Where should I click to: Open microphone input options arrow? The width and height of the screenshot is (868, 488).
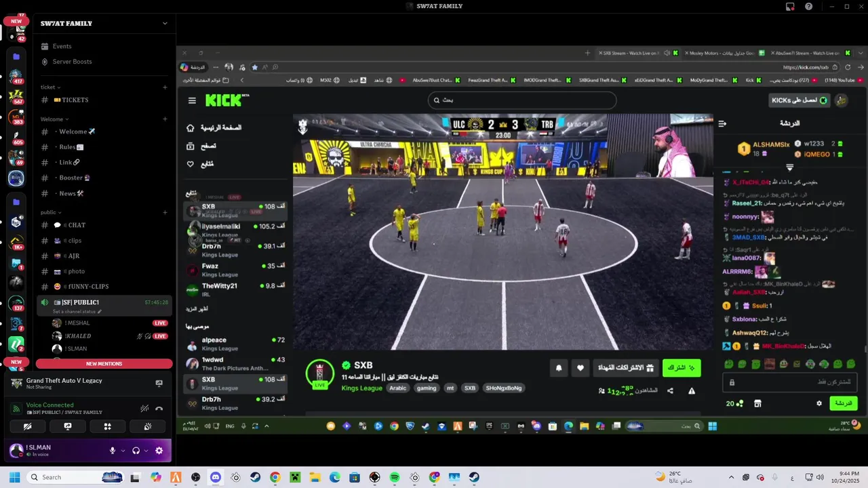(123, 451)
